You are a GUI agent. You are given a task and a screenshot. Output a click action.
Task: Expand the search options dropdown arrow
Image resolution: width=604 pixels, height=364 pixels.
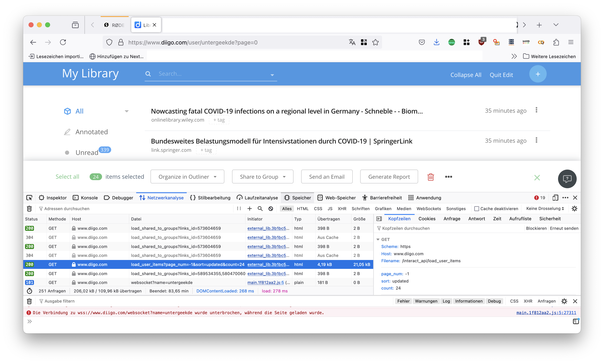[x=272, y=75]
